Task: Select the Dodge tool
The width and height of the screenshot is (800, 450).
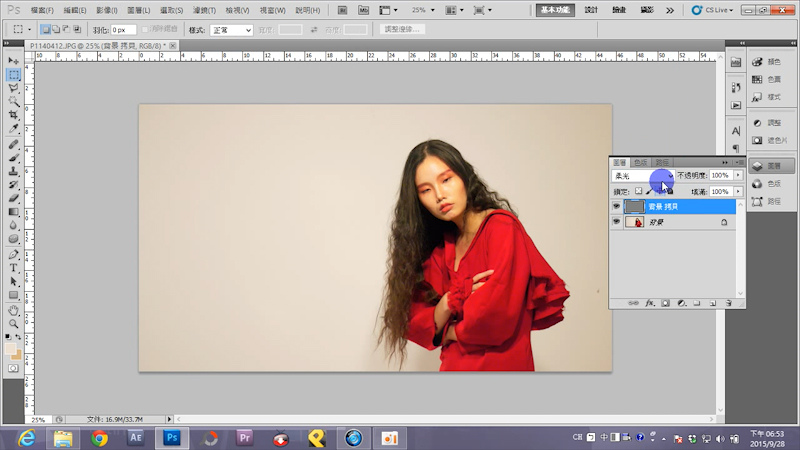Action: click(13, 238)
